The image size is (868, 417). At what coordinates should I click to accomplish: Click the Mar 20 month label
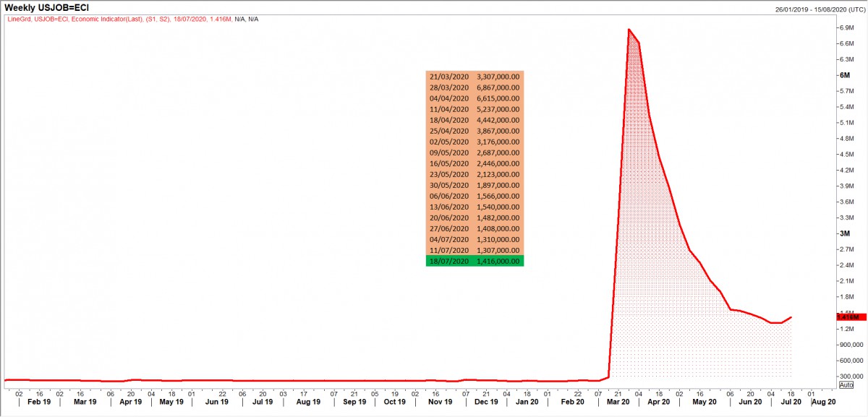point(618,401)
